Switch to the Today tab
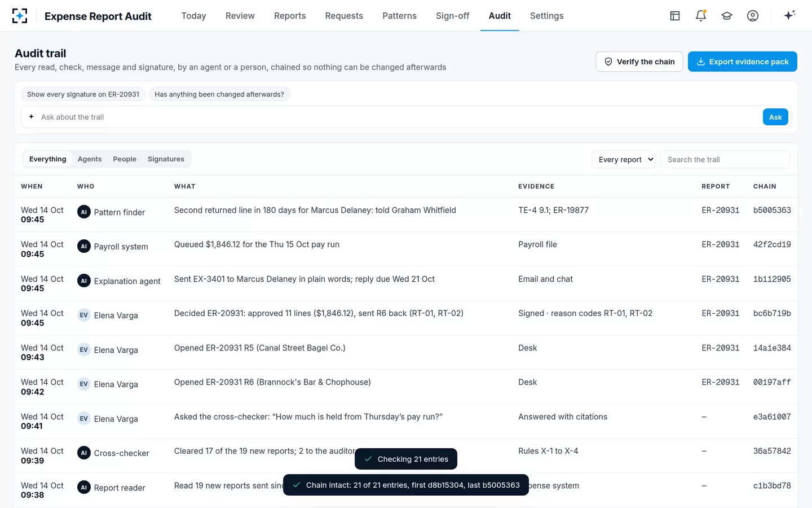Viewport: 812px width, 508px height. tap(193, 16)
